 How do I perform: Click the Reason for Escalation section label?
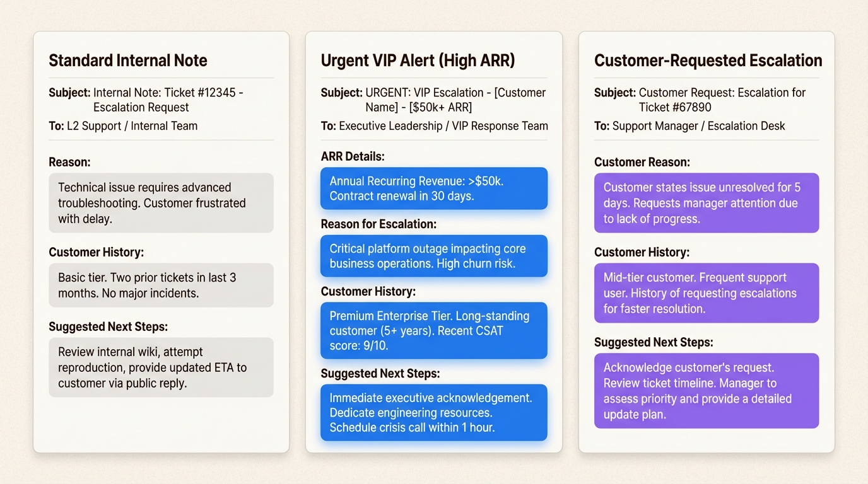point(378,224)
